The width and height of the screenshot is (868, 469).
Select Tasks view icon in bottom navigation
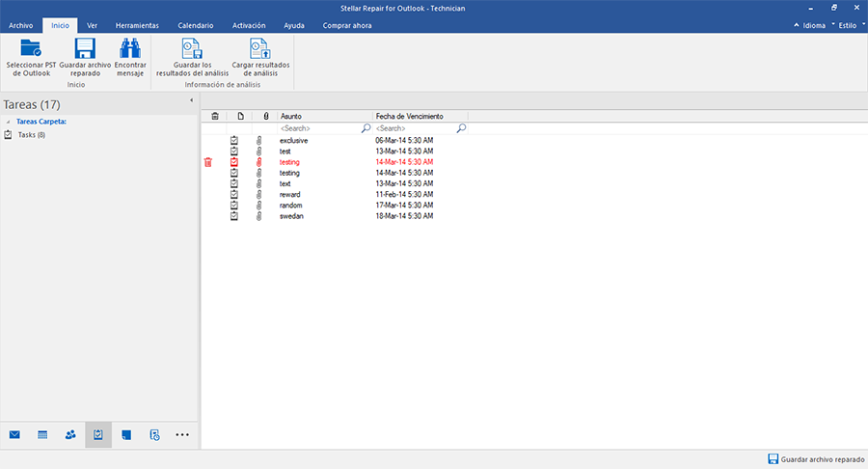click(98, 435)
